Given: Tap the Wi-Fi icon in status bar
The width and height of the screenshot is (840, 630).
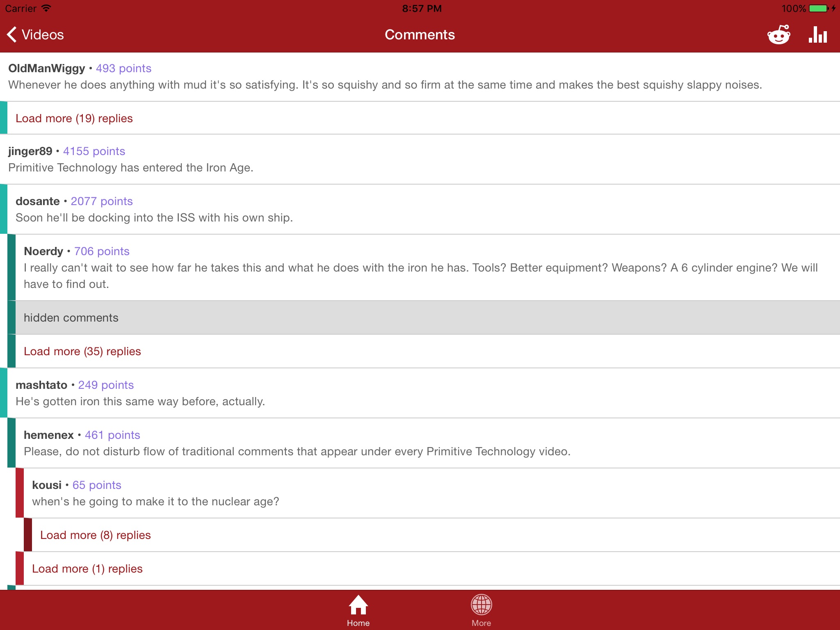Looking at the screenshot, I should click(x=46, y=9).
